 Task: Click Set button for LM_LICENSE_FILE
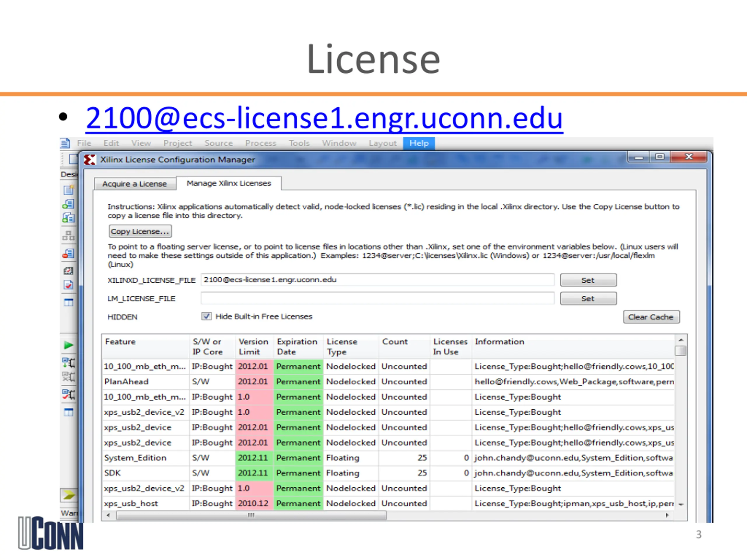(588, 299)
